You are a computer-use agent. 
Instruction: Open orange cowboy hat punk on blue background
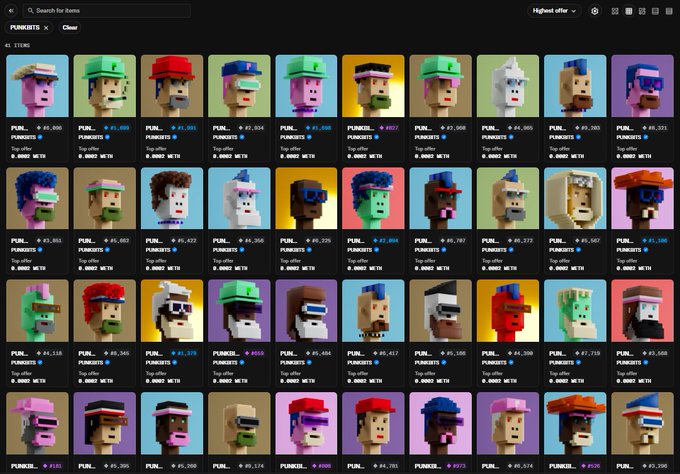point(575,423)
